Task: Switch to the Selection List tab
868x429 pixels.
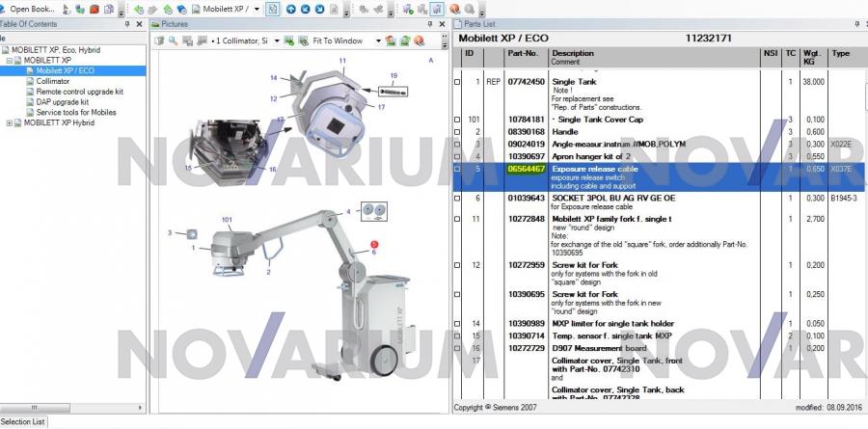Action: (x=23, y=422)
